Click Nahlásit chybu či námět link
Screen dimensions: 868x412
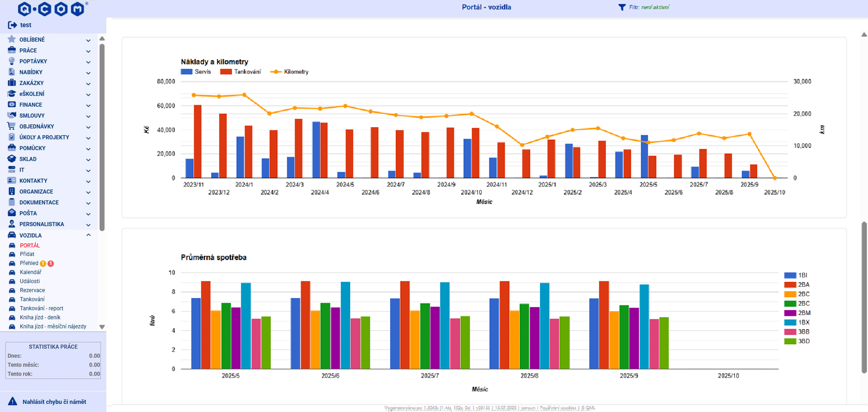pos(54,402)
